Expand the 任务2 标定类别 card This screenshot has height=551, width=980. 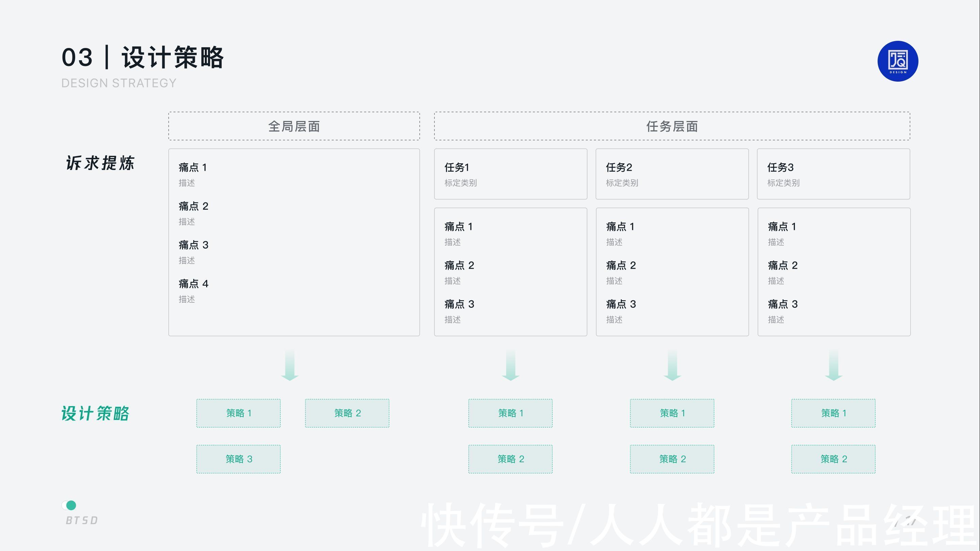click(x=672, y=174)
